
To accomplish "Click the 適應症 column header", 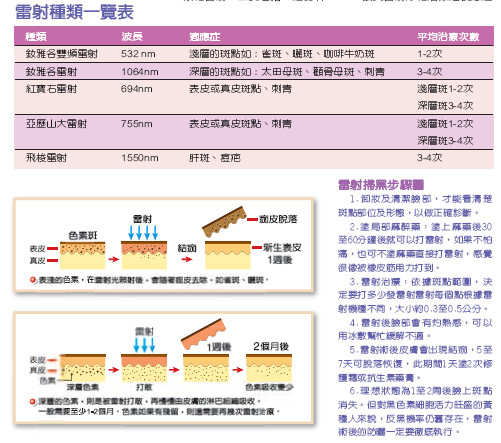I will pyautogui.click(x=205, y=37).
